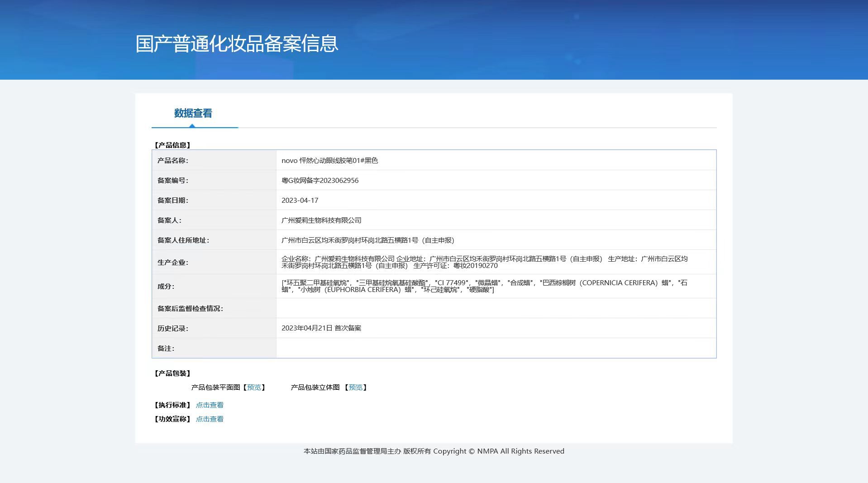
Task: Click the 【执行标准】 label
Action: [x=172, y=405]
